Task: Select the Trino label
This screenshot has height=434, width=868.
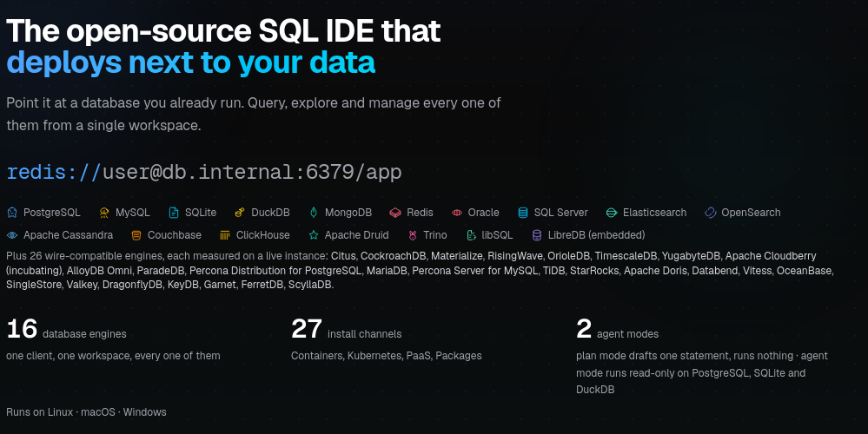Action: (x=435, y=235)
